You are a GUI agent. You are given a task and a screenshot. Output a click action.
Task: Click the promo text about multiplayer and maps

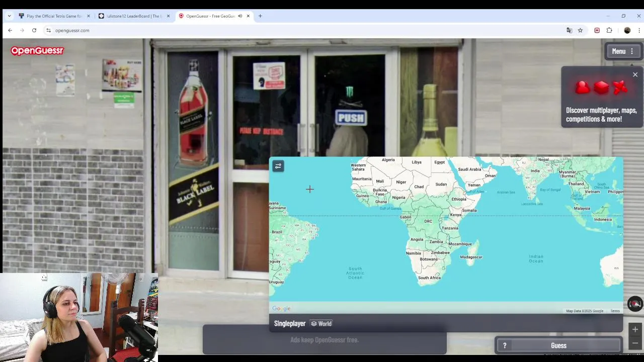601,115
